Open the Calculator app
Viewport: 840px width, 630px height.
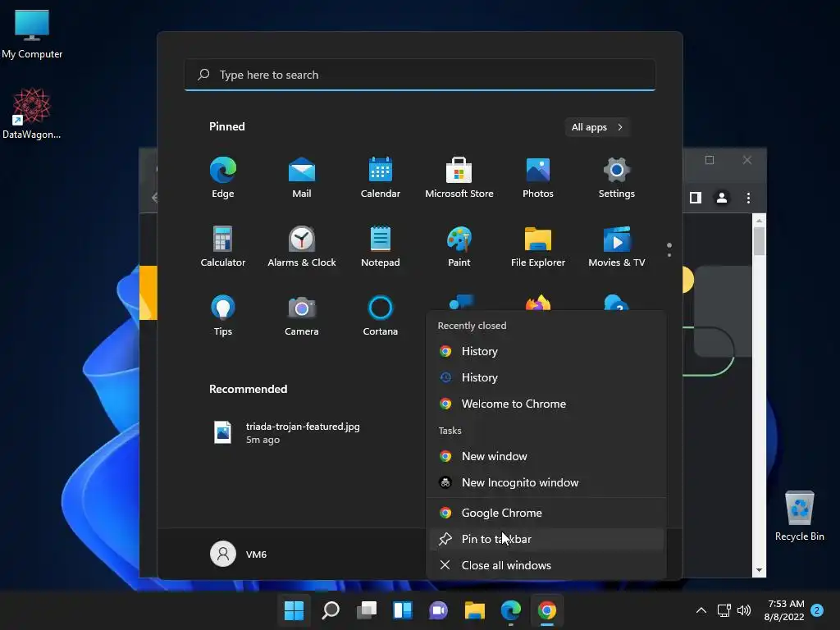223,246
